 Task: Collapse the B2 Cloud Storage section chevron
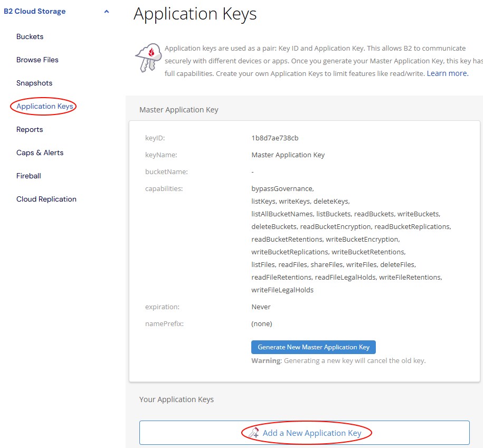click(x=107, y=12)
